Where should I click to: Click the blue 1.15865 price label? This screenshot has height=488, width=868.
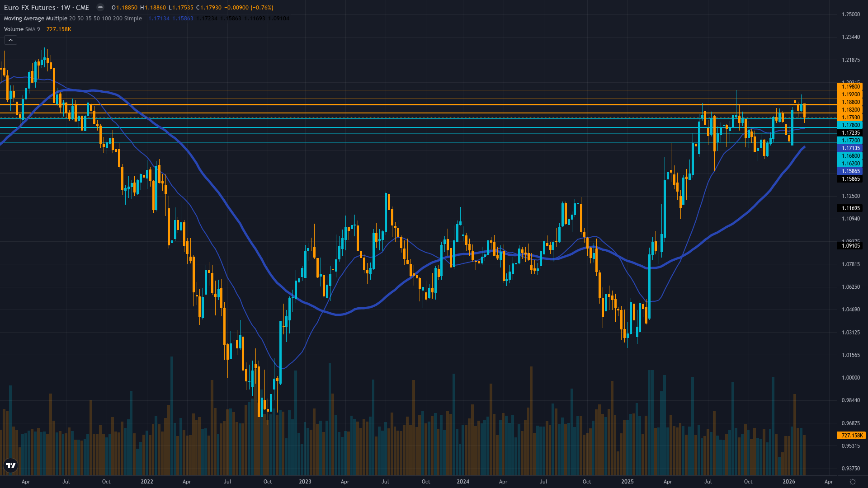click(x=850, y=171)
